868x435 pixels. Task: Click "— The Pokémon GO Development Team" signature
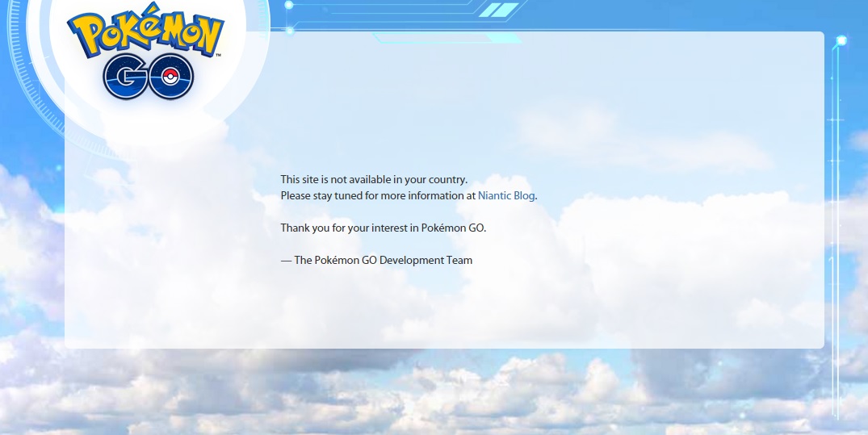[376, 260]
